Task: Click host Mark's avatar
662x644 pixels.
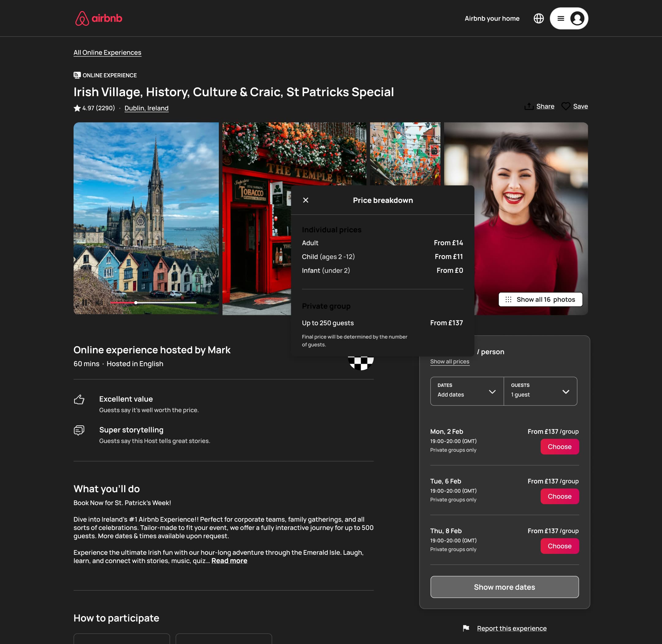Action: coord(361,363)
